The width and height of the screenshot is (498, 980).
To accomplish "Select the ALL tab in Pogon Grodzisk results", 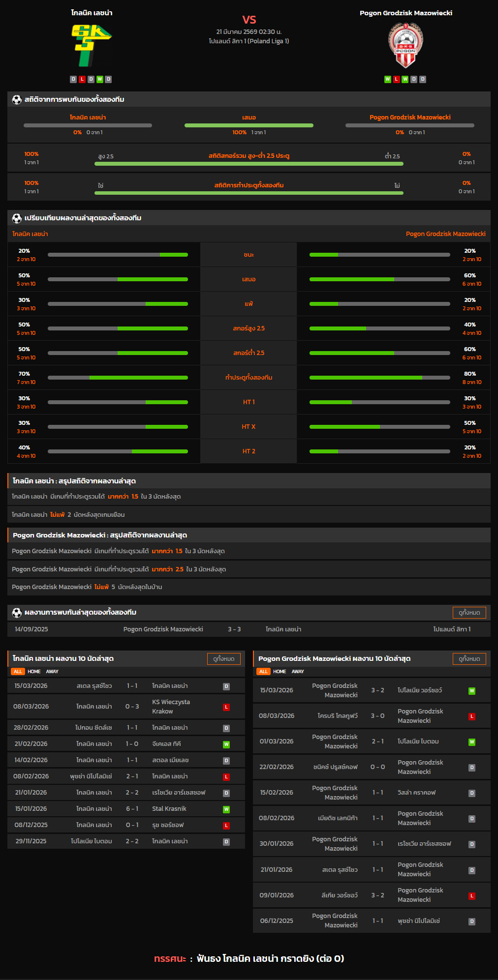I will coord(263,671).
